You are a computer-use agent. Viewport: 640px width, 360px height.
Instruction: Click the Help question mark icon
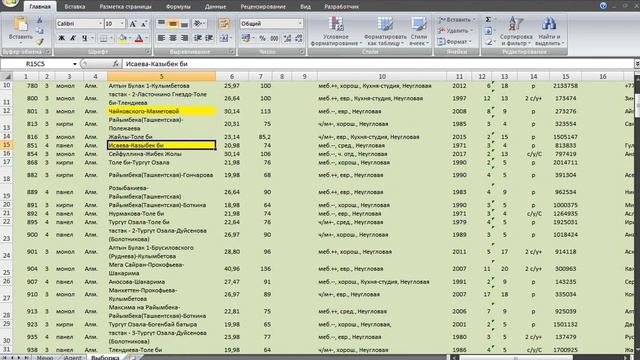pyautogui.click(x=603, y=6)
